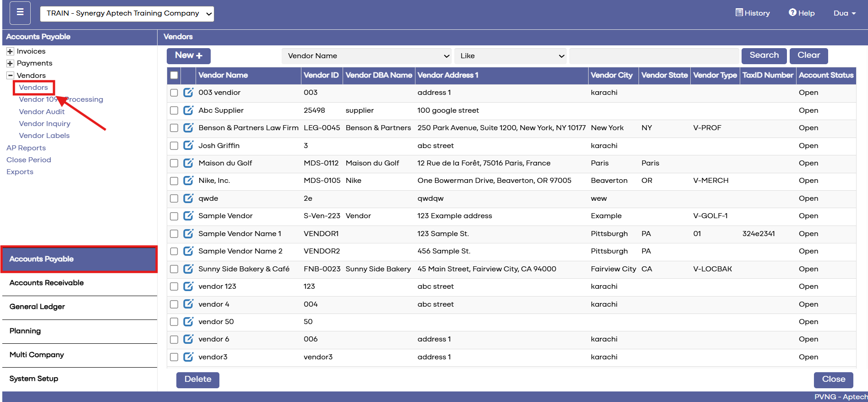Check the box for Benson & Partners Law Firm
868x402 pixels.
coord(174,128)
